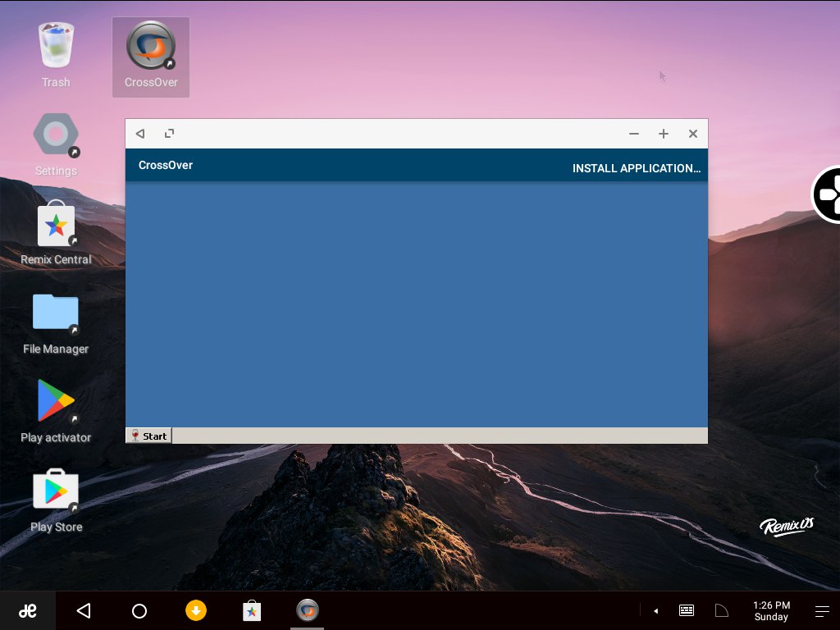Open Remix Central from the desktop
The height and width of the screenshot is (630, 840).
[x=57, y=232]
